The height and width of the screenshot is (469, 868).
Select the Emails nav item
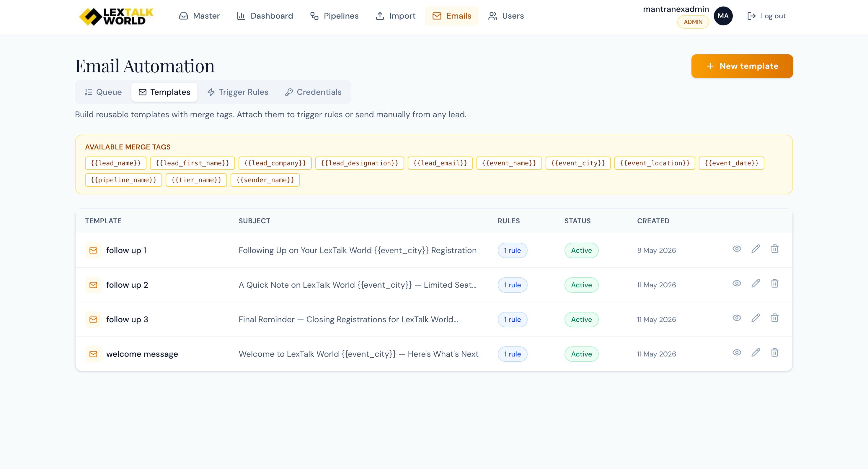coord(451,16)
